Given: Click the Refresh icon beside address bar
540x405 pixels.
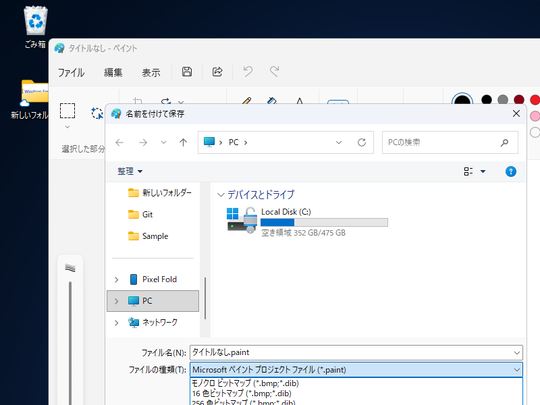Looking at the screenshot, I should [x=361, y=142].
